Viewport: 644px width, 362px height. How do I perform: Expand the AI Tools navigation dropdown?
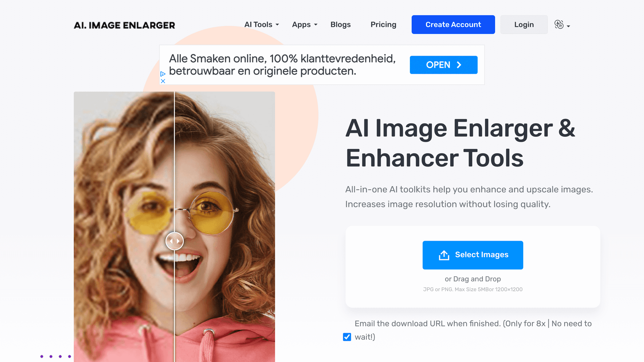pyautogui.click(x=261, y=24)
